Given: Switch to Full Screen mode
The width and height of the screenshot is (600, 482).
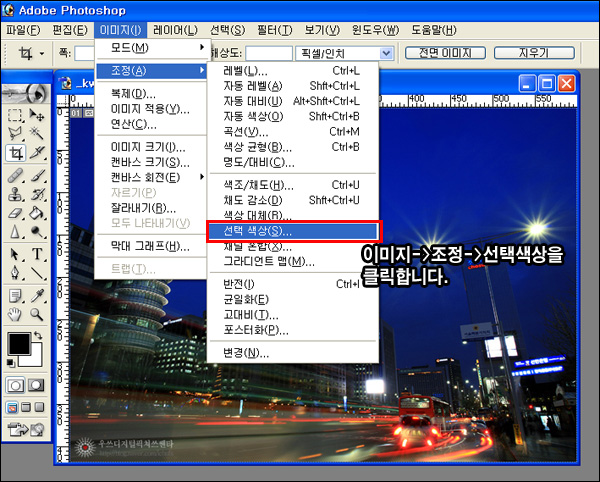Looking at the screenshot, I should pyautogui.click(x=39, y=408).
